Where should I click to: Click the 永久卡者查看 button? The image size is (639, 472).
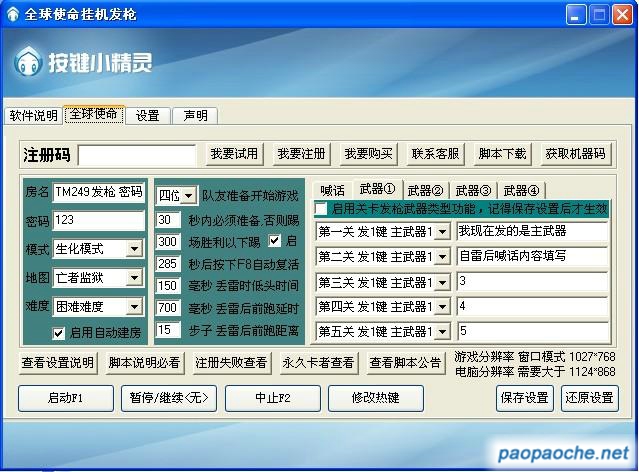point(318,363)
